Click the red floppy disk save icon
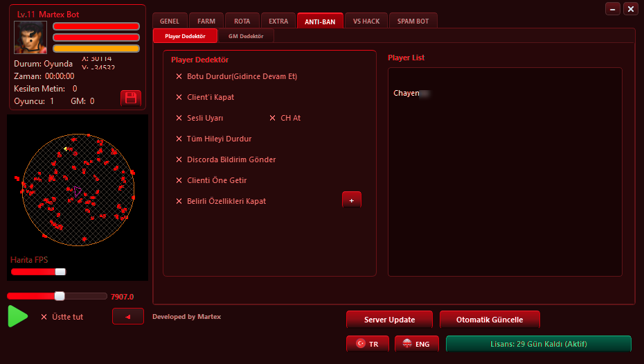This screenshot has width=644, height=364. [x=131, y=98]
